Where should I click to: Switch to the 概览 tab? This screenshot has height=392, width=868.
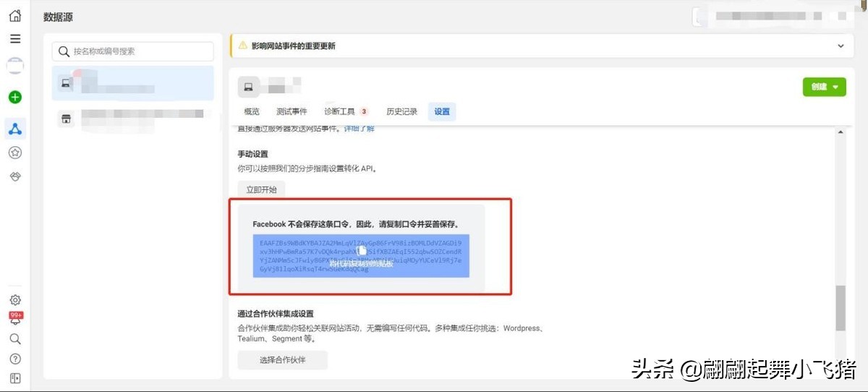[252, 111]
